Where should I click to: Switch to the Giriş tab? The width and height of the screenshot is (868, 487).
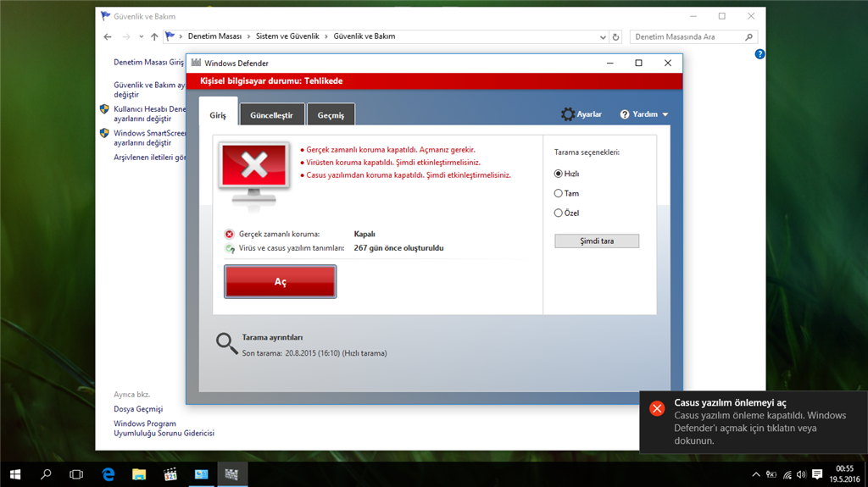218,115
